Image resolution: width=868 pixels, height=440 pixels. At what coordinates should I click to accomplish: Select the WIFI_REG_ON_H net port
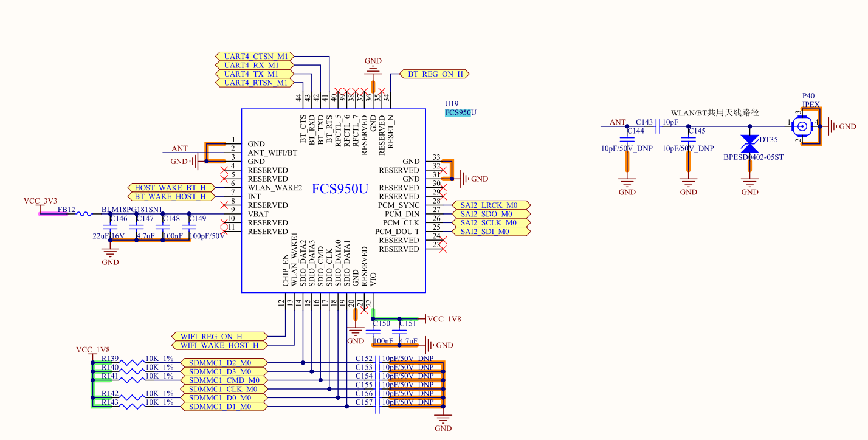[219, 337]
